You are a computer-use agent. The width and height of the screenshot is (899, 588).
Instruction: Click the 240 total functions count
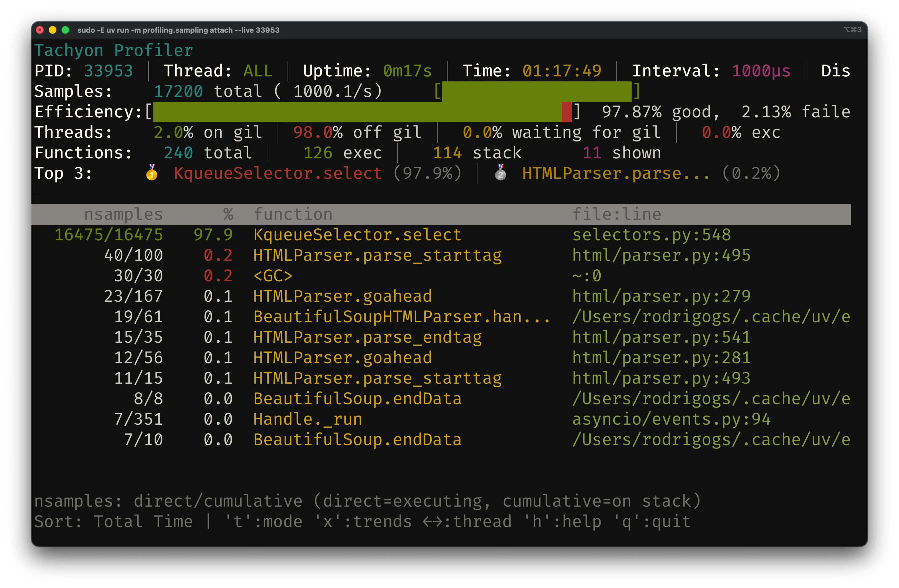click(208, 153)
